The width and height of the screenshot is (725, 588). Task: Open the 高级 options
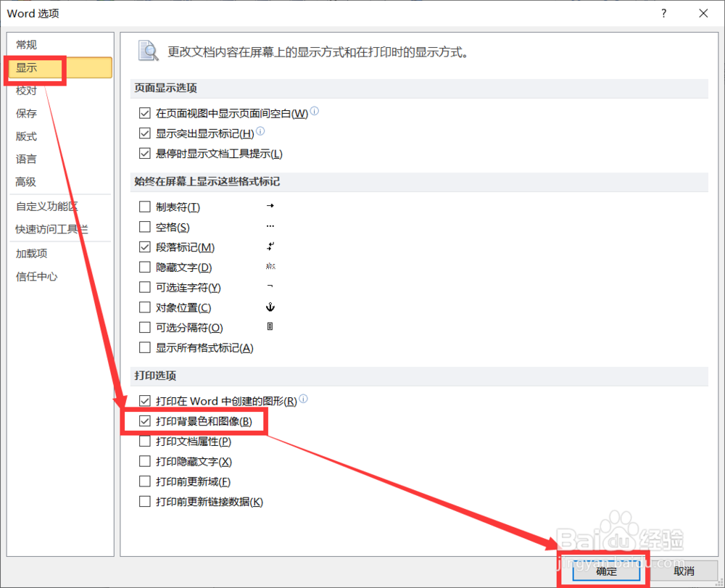[x=26, y=182]
